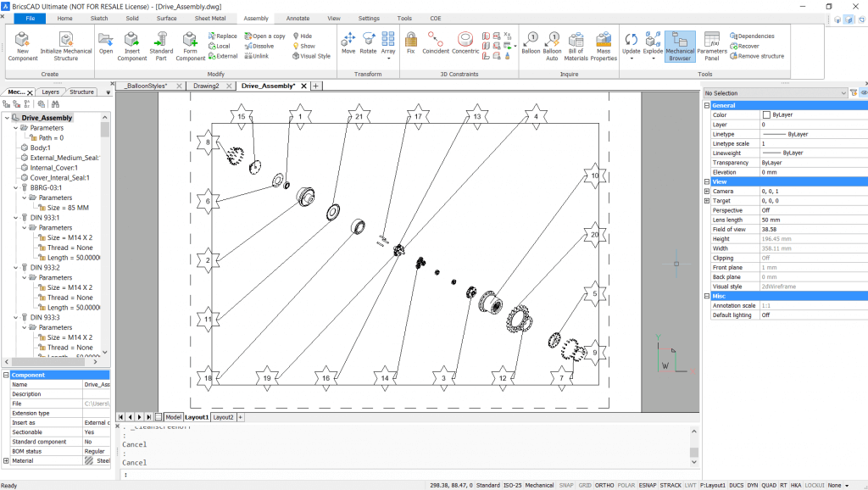Screen dimensions: 868x490
Task: Click the Steel material swatch
Action: [88, 460]
